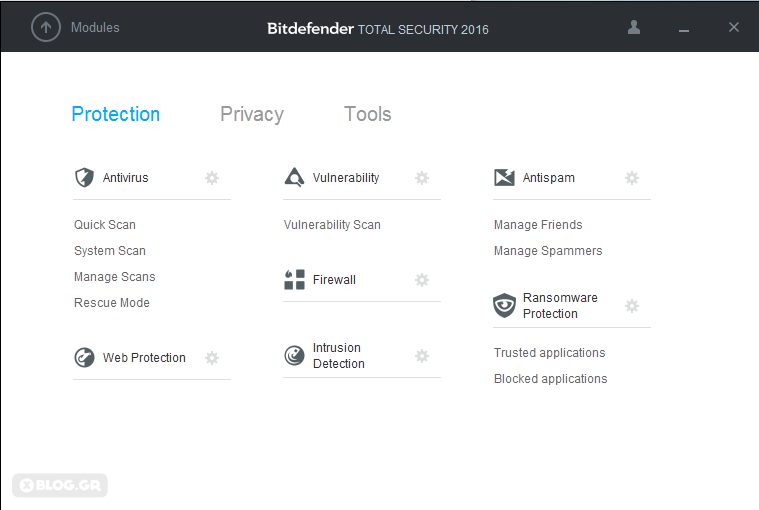Screen dimensions: 759x510
Task: Run the Vulnerability Scan
Action: tap(333, 225)
